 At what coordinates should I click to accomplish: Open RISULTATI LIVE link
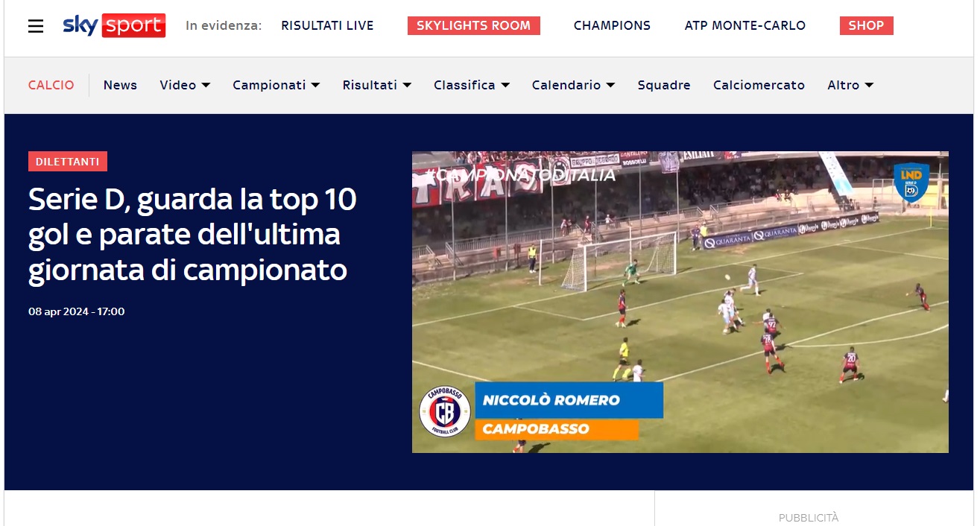point(327,25)
